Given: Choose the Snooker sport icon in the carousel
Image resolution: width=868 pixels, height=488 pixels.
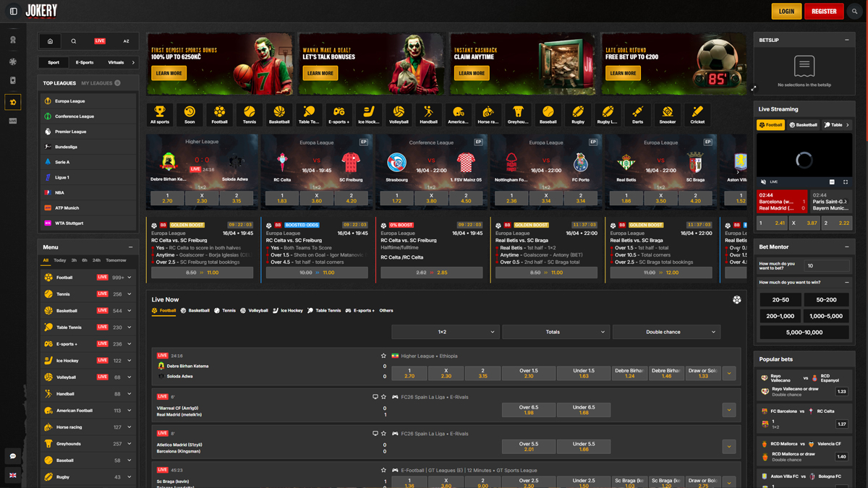Looking at the screenshot, I should pyautogui.click(x=667, y=114).
